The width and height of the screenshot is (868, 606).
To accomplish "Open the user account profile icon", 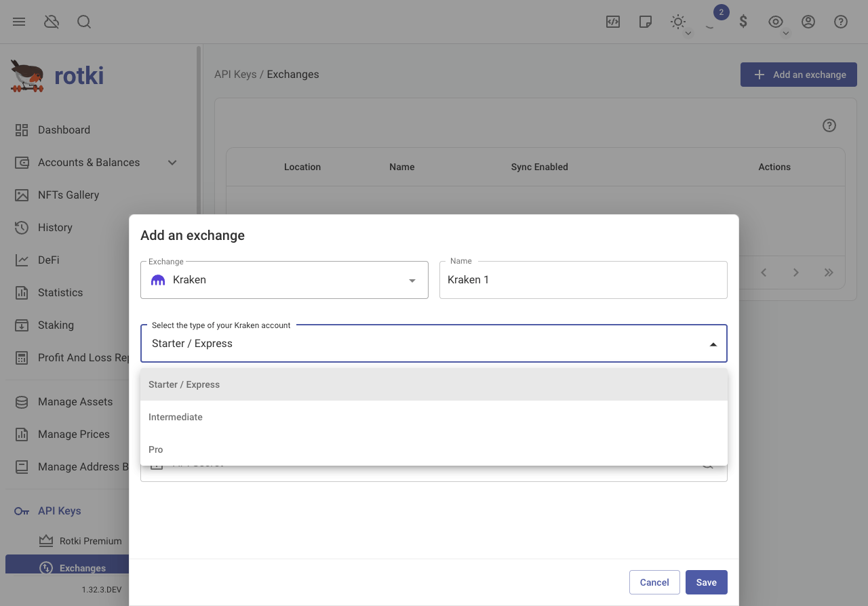I will [x=808, y=22].
